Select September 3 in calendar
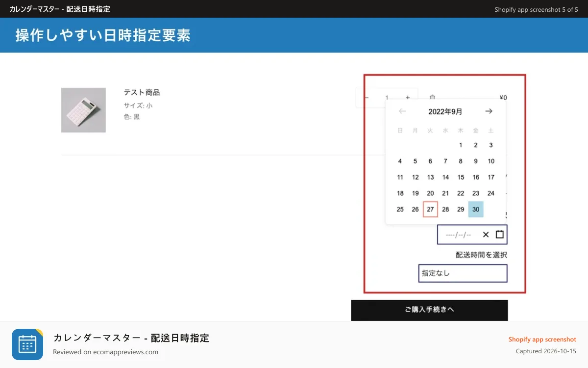Image resolution: width=588 pixels, height=368 pixels. click(x=491, y=145)
